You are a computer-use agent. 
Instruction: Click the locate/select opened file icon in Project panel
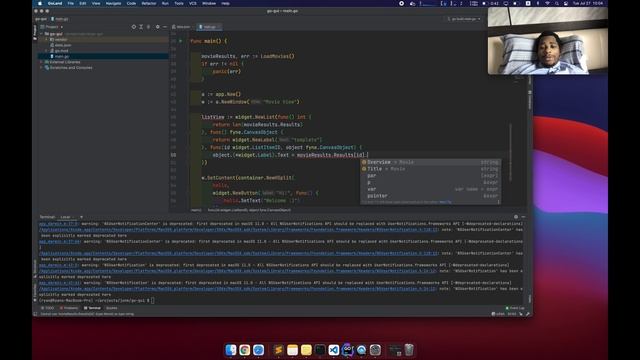click(133, 27)
